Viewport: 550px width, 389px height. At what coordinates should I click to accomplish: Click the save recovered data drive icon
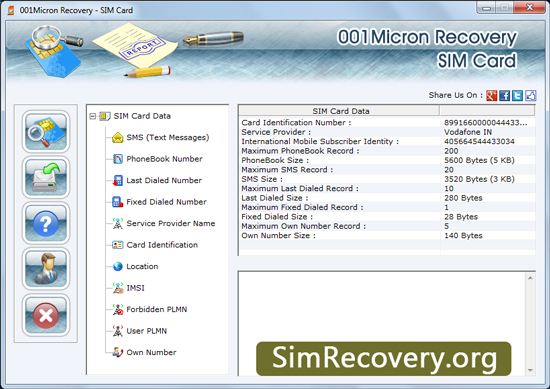pos(46,177)
